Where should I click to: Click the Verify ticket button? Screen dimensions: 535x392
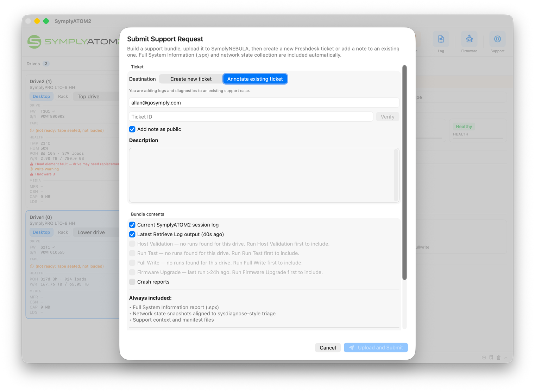(388, 117)
